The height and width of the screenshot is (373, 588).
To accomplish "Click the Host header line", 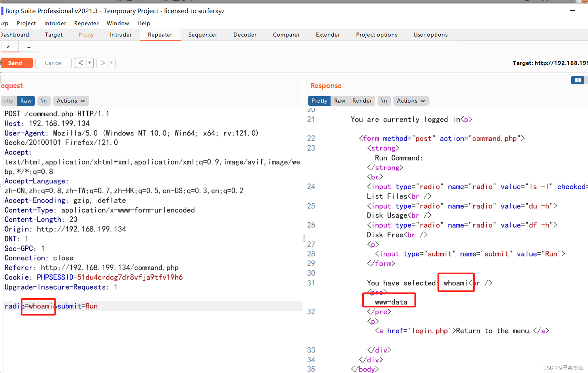I will click(47, 123).
